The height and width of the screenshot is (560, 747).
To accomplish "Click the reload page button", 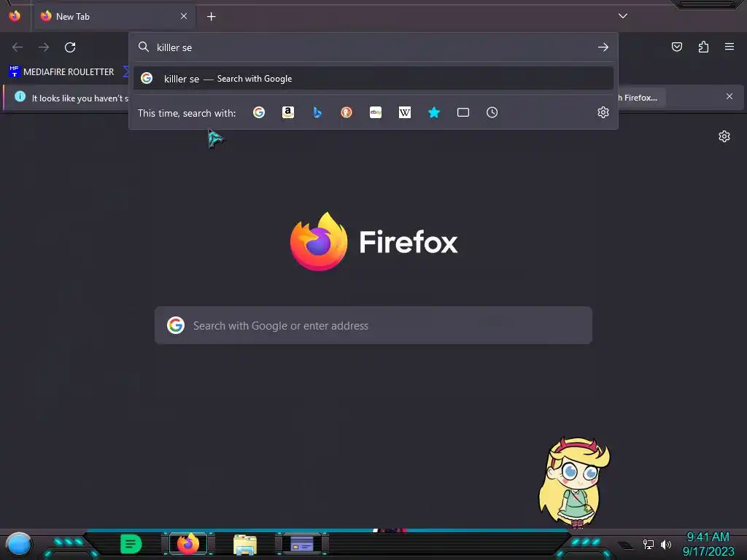I will [70, 47].
